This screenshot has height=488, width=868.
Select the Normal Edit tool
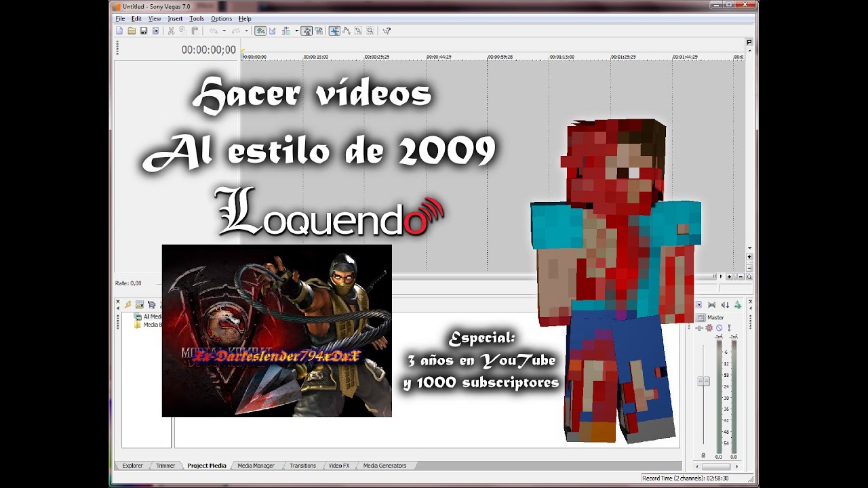(333, 30)
